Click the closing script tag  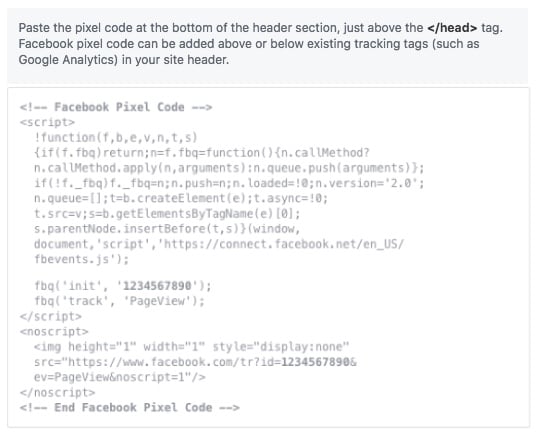tap(51, 316)
